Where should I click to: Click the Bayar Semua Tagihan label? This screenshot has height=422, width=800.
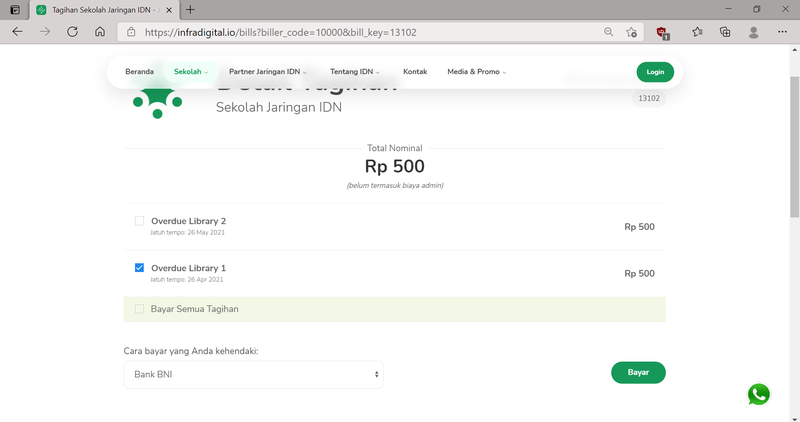coord(194,309)
